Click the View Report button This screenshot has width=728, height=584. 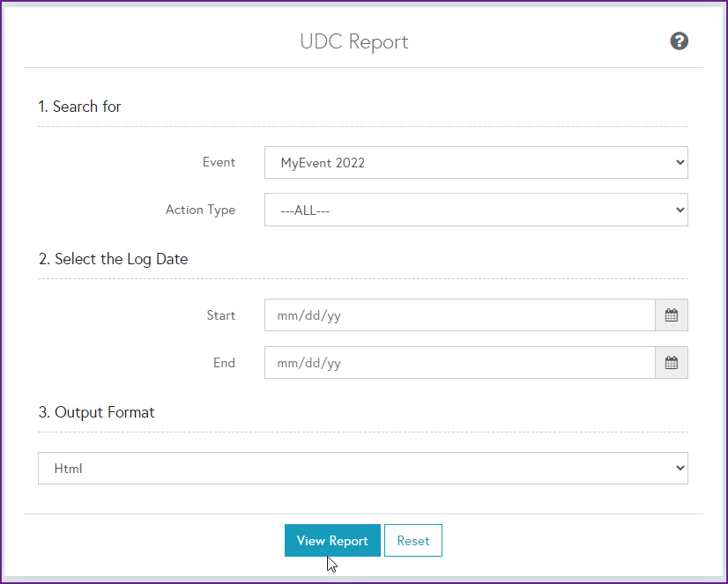[x=332, y=540]
